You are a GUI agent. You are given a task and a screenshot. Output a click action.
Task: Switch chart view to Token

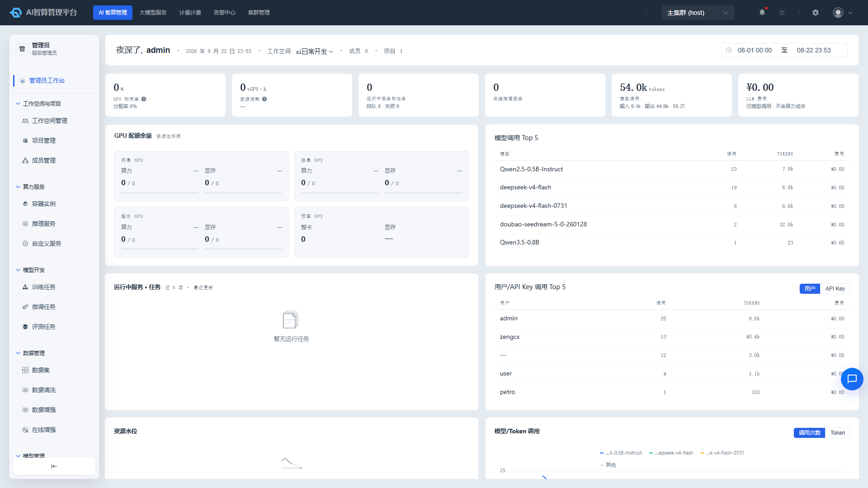pyautogui.click(x=837, y=433)
